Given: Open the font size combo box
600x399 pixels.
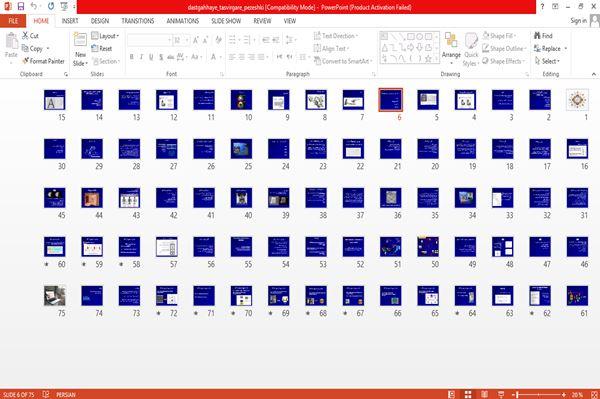Looking at the screenshot, I should coord(181,40).
